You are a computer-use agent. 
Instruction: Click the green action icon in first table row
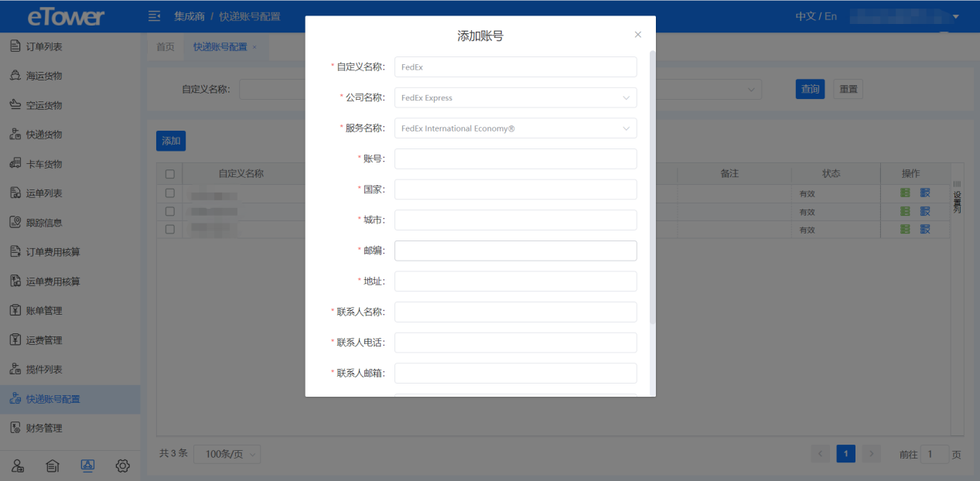click(905, 193)
